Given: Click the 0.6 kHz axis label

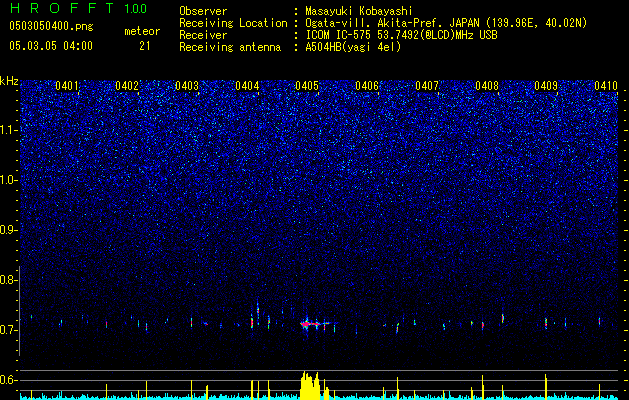Looking at the screenshot, I should point(7,380).
